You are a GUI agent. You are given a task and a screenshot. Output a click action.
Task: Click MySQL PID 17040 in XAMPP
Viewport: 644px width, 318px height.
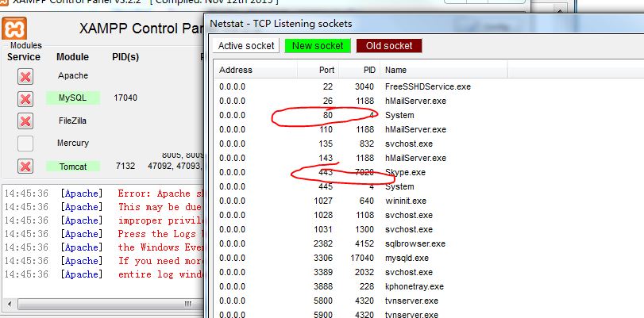click(x=125, y=98)
